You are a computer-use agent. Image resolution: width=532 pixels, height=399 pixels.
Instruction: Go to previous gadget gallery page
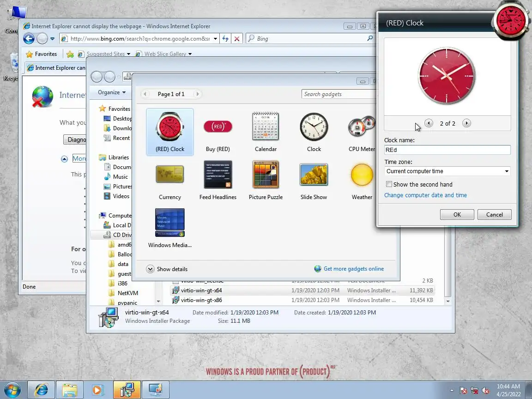click(x=145, y=94)
